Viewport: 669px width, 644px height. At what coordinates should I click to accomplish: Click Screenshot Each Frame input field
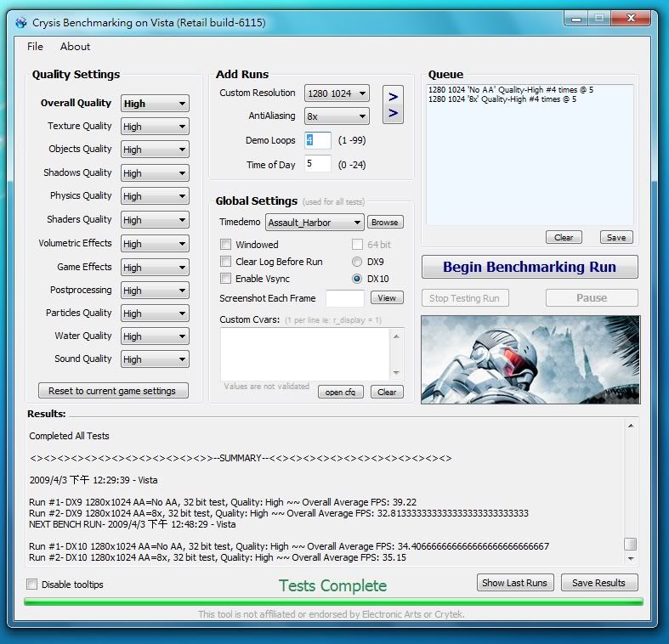click(x=345, y=298)
